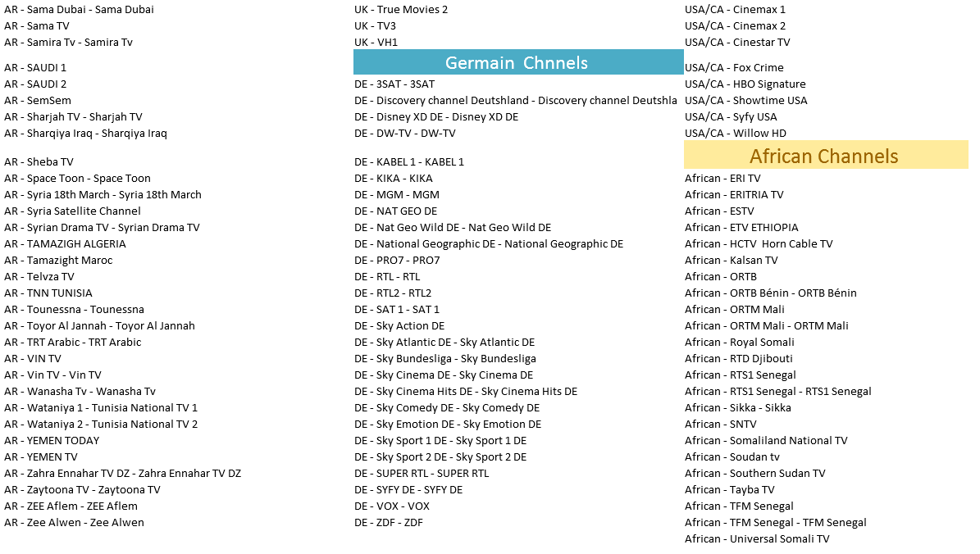Screen dimensions: 980x554
Task: Select 'AR - TNN TUNISIA' row
Action: (48, 293)
